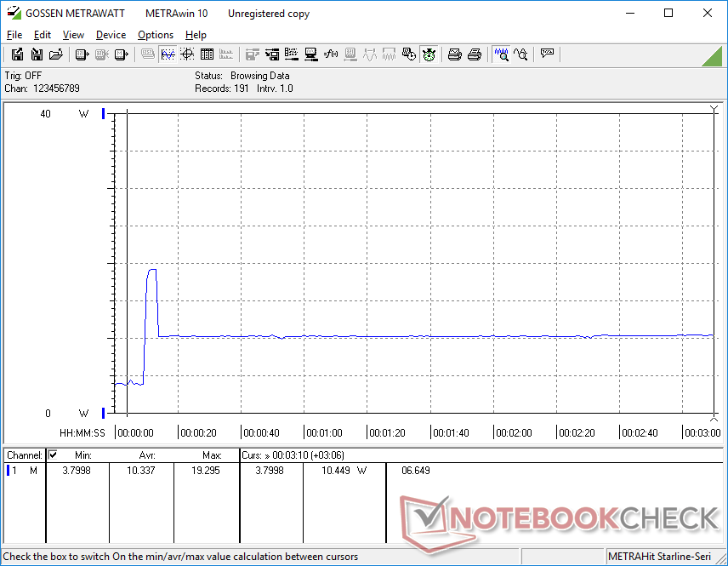728x566 pixels.
Task: Print with the second printer icon
Action: point(474,54)
